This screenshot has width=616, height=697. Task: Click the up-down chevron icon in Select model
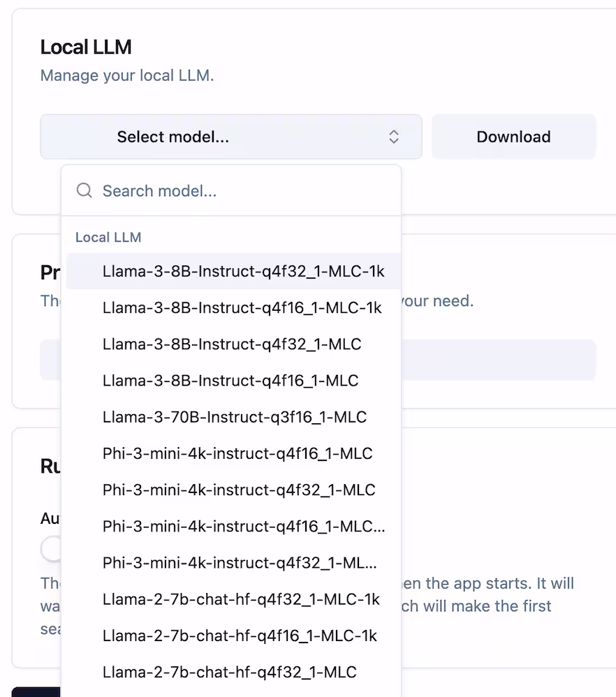[x=394, y=136]
